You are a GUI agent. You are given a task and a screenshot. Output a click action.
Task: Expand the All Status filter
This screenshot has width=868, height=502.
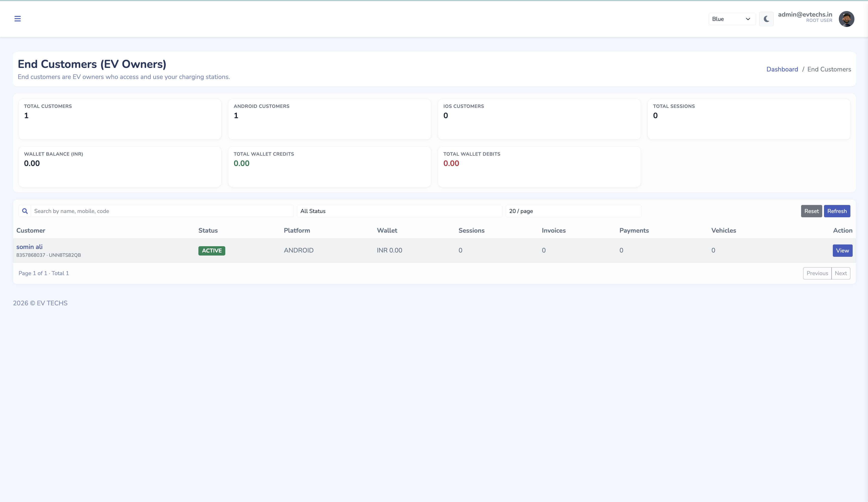(x=399, y=211)
